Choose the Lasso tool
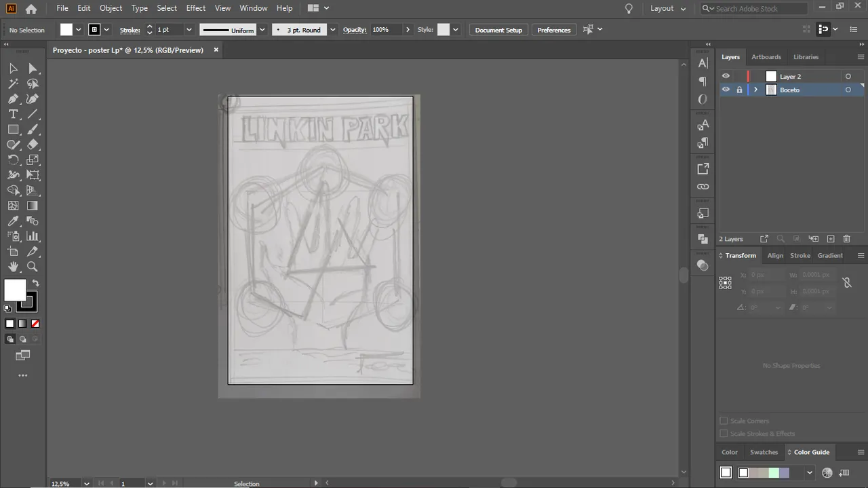This screenshot has width=868, height=488. pyautogui.click(x=33, y=83)
